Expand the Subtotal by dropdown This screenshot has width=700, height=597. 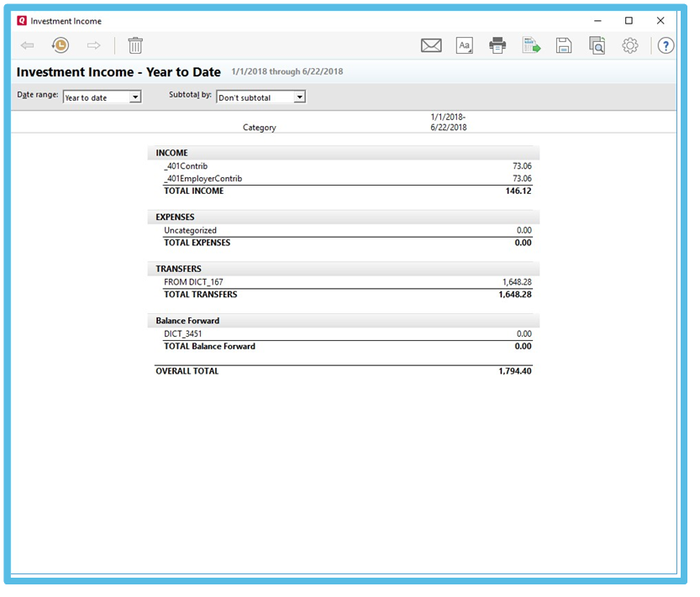coord(299,97)
